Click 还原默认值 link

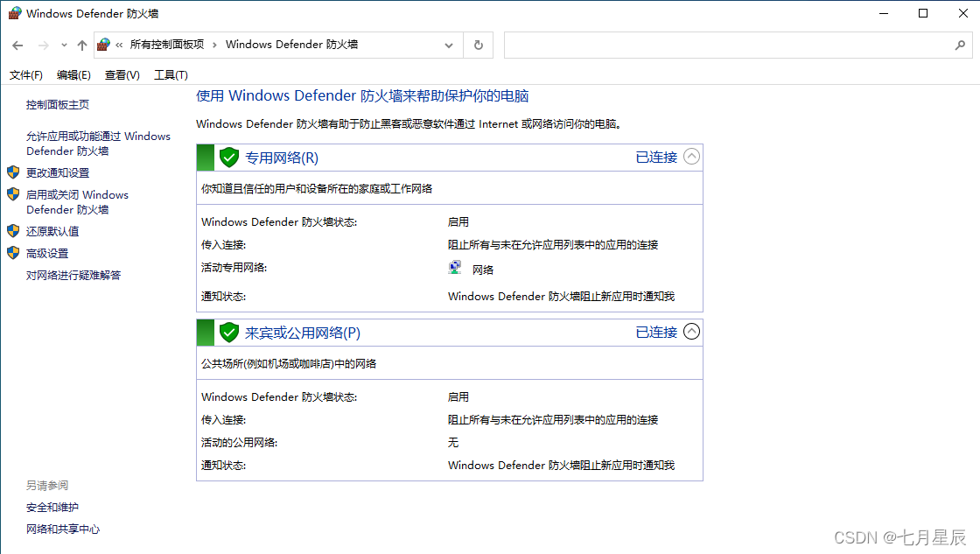point(52,231)
